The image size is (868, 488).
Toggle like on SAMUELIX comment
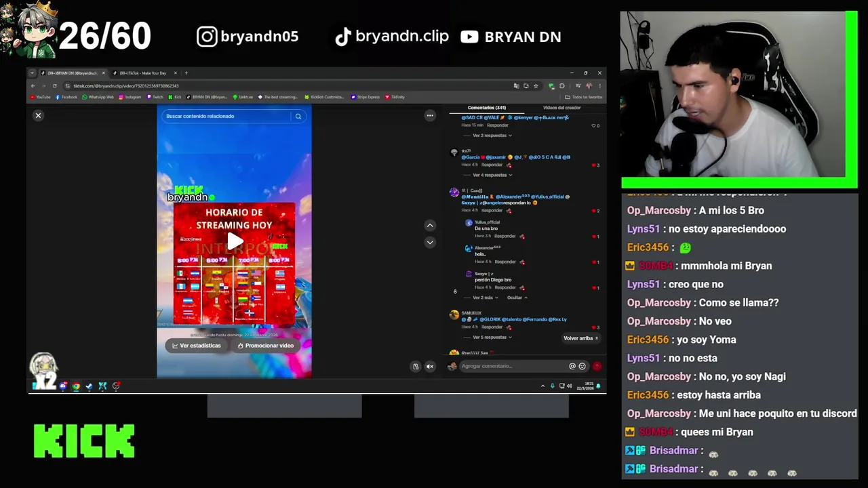(595, 327)
